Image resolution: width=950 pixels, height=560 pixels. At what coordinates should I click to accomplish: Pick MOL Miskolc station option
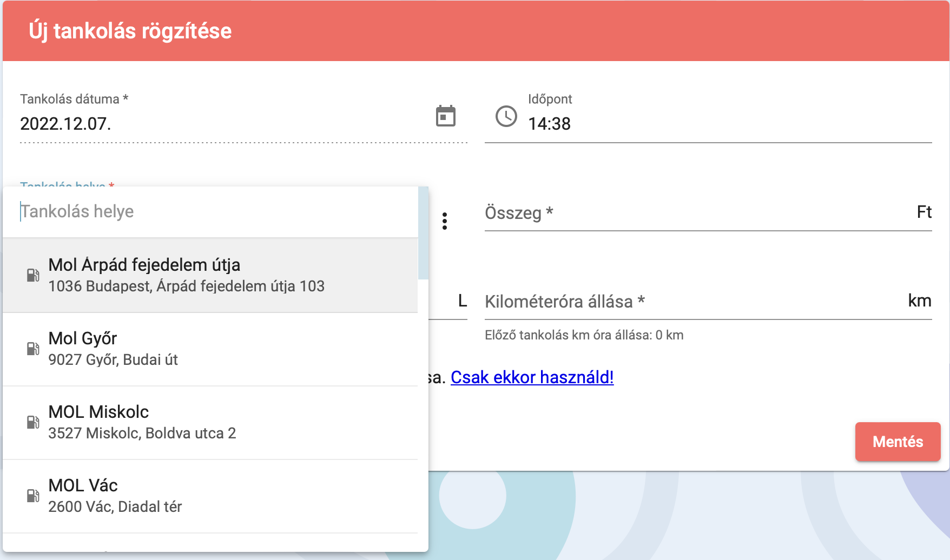[x=210, y=423]
